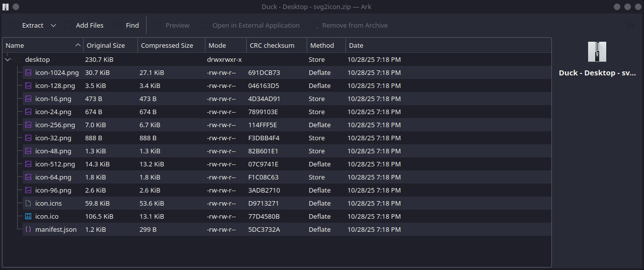The image size is (644, 270).
Task: Select the icon-512.png file name
Action: [55, 164]
